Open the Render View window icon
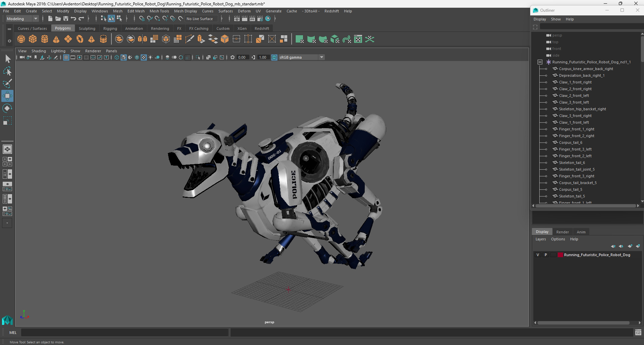This screenshot has height=345, width=644. tap(237, 19)
